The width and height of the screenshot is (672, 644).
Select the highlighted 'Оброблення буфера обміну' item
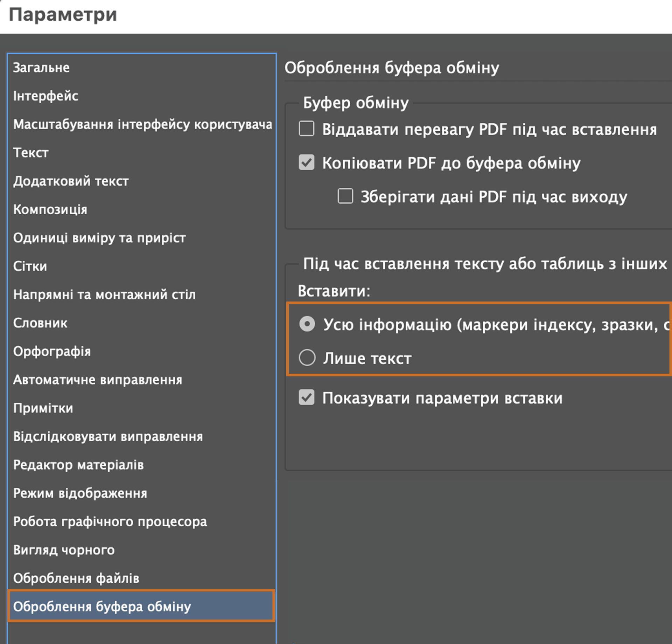point(102,607)
